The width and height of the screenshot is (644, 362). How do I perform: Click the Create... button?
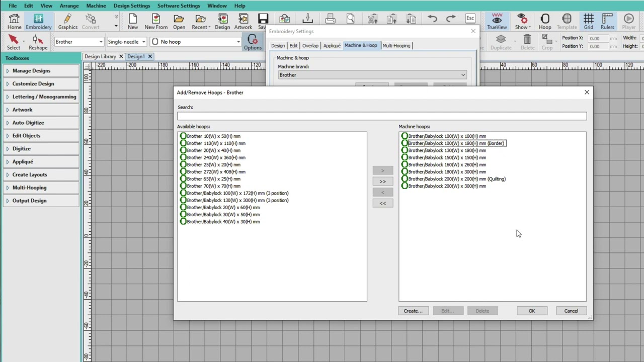(x=413, y=311)
